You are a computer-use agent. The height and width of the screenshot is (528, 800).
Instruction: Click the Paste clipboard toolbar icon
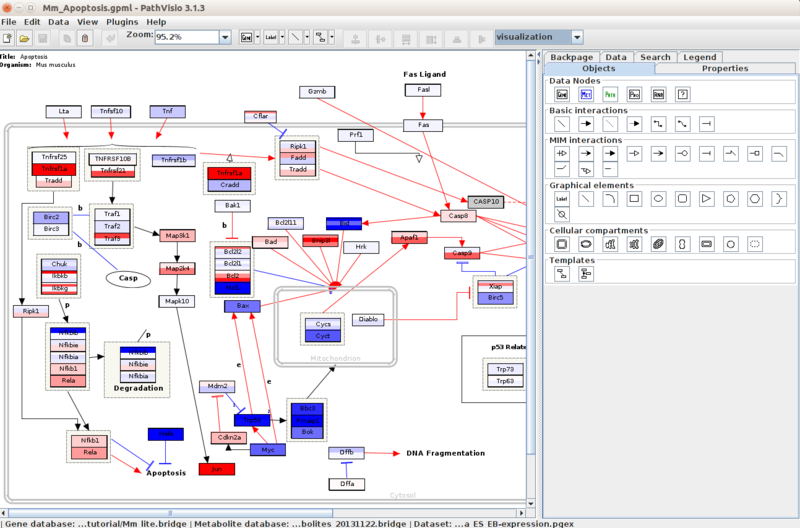[x=85, y=38]
